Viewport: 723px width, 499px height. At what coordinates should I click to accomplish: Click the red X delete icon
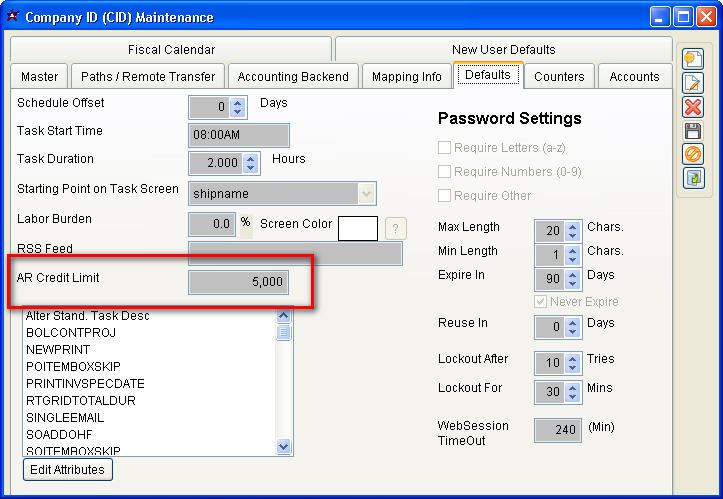click(x=693, y=107)
